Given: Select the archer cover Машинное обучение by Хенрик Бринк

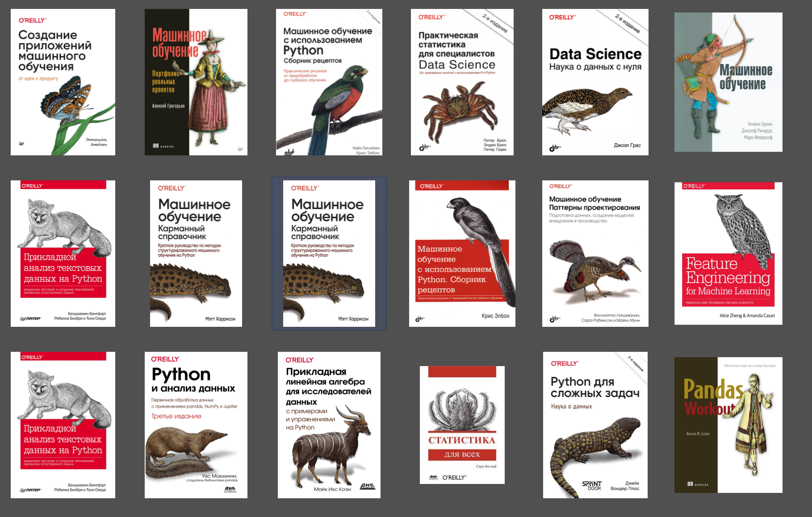Looking at the screenshot, I should pos(728,82).
